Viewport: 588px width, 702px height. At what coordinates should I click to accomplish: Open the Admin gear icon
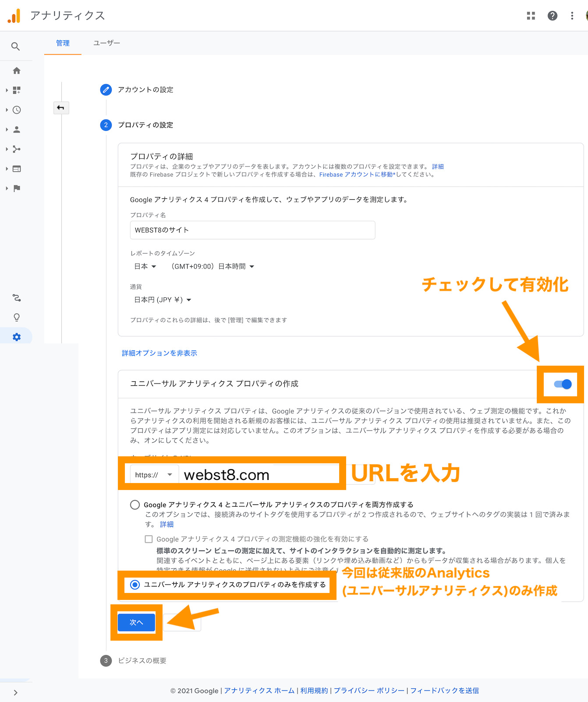click(x=17, y=337)
